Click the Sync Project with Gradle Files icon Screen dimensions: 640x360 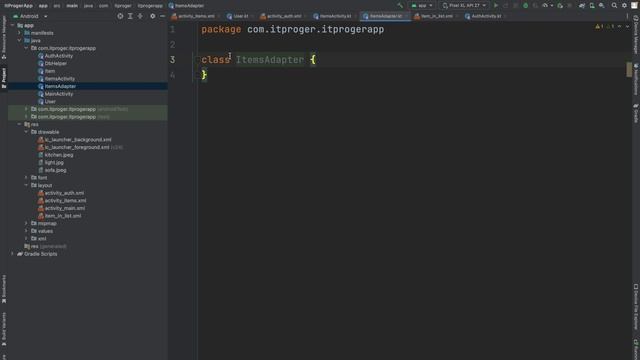[x=582, y=5]
